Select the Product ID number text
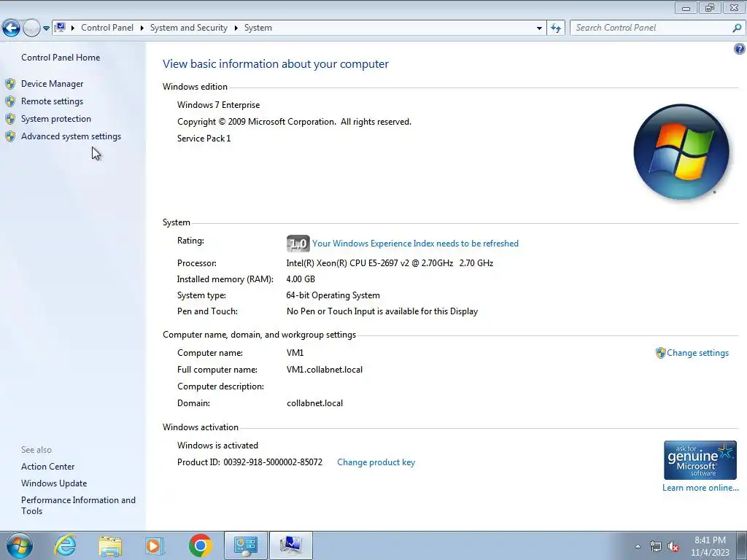The height and width of the screenshot is (560, 747). pos(273,462)
